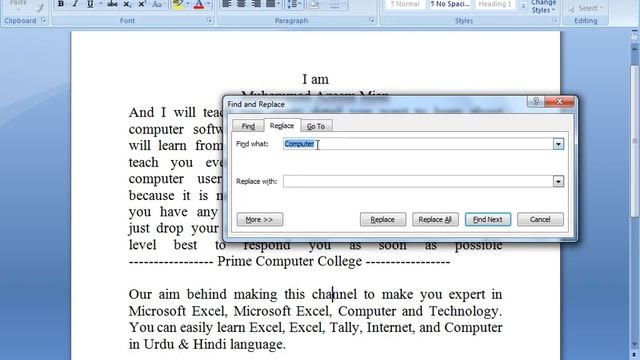Open borders button in Paragraph group
The height and width of the screenshot is (360, 640).
(335, 4)
